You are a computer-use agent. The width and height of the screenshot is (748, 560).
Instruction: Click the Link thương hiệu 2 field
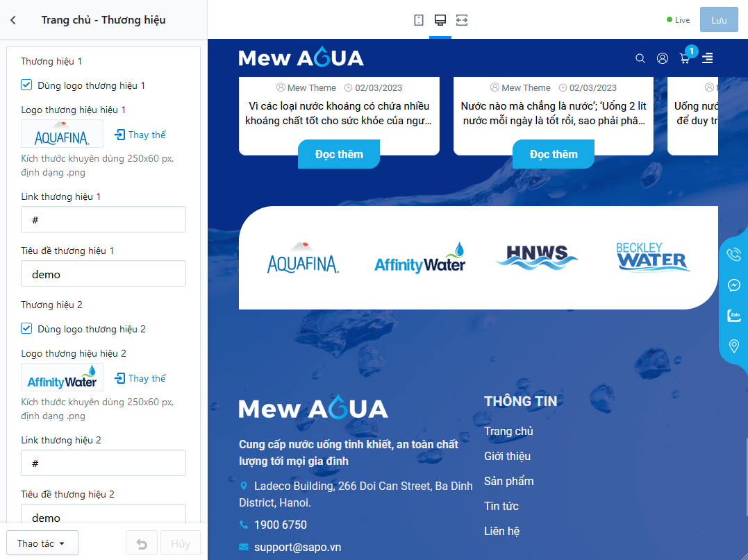[x=103, y=464]
